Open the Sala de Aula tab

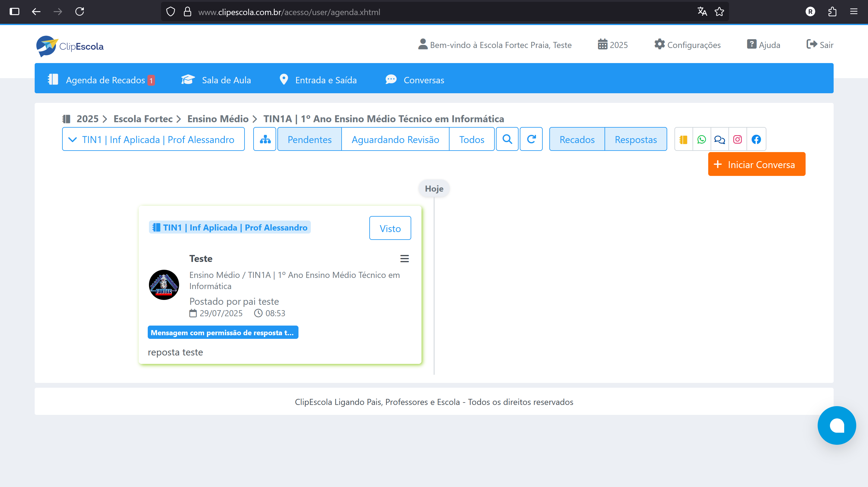pos(216,80)
